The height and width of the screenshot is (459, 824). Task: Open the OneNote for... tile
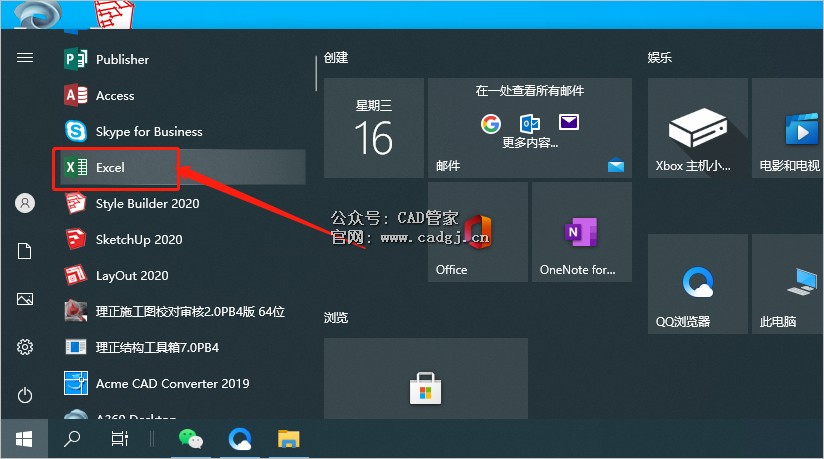[582, 232]
